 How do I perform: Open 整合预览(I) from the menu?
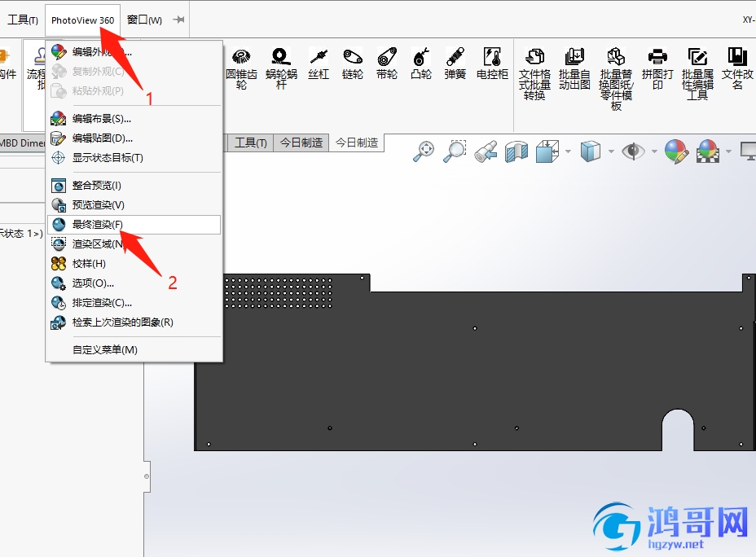point(134,186)
